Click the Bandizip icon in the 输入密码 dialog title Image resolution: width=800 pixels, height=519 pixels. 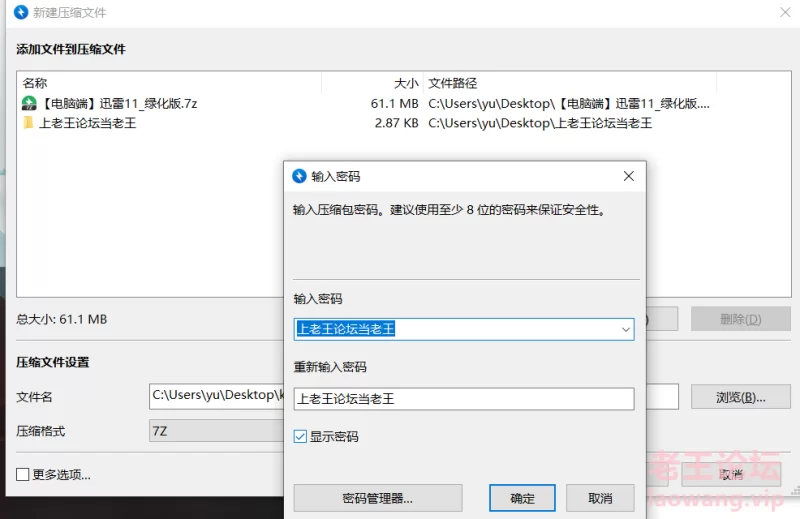[299, 176]
